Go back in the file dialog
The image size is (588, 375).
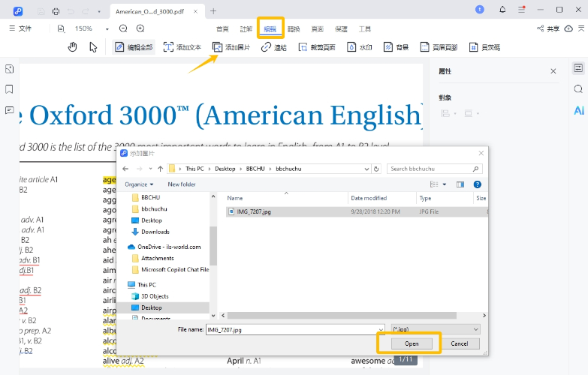pyautogui.click(x=125, y=169)
